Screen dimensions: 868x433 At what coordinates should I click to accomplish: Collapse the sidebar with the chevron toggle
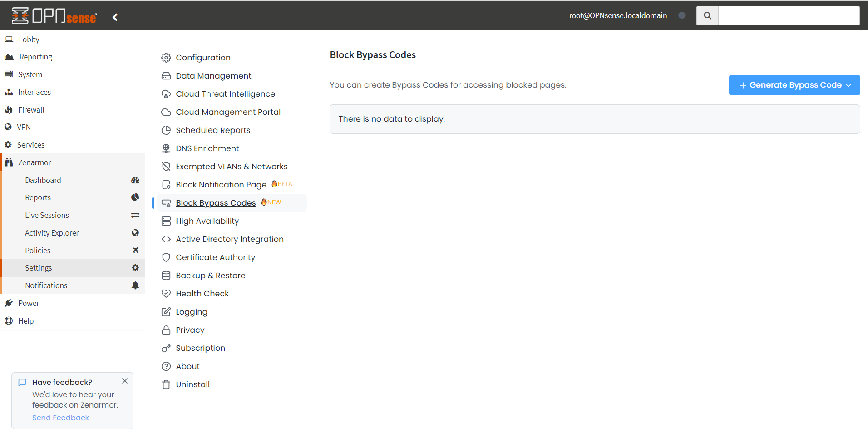tap(115, 17)
